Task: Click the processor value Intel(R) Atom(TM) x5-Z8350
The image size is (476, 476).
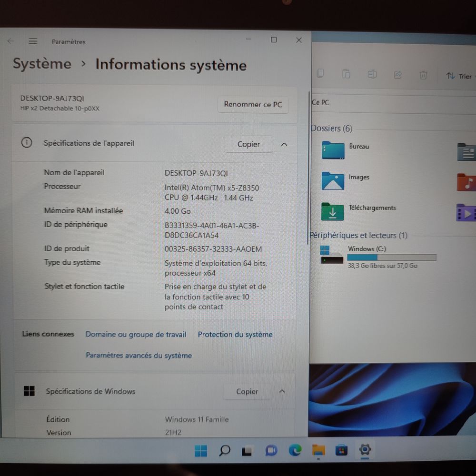Action: click(212, 192)
